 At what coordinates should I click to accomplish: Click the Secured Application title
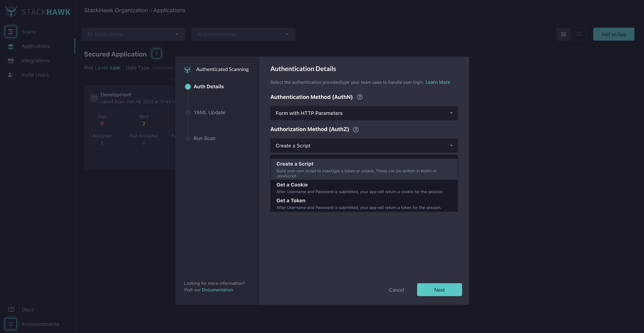tap(115, 54)
